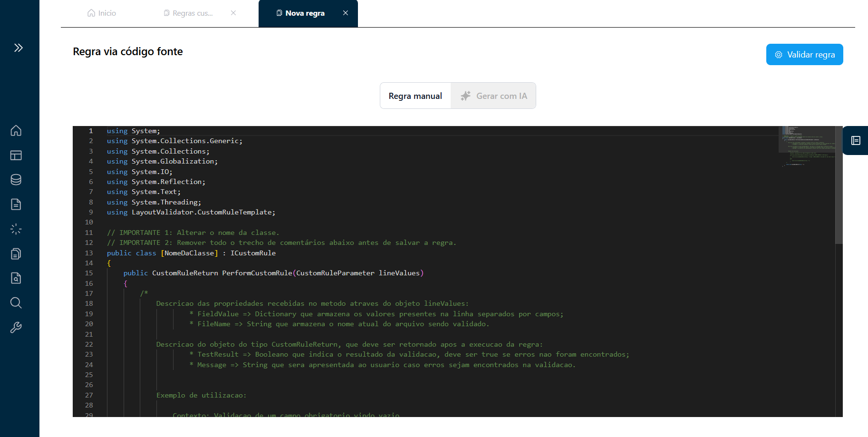Select the processing spinner icon in sidebar
This screenshot has width=868, height=437.
click(x=16, y=229)
